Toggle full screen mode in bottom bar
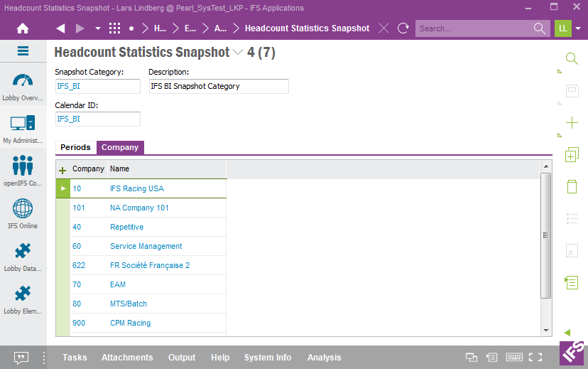Image resolution: width=588 pixels, height=369 pixels. (535, 358)
